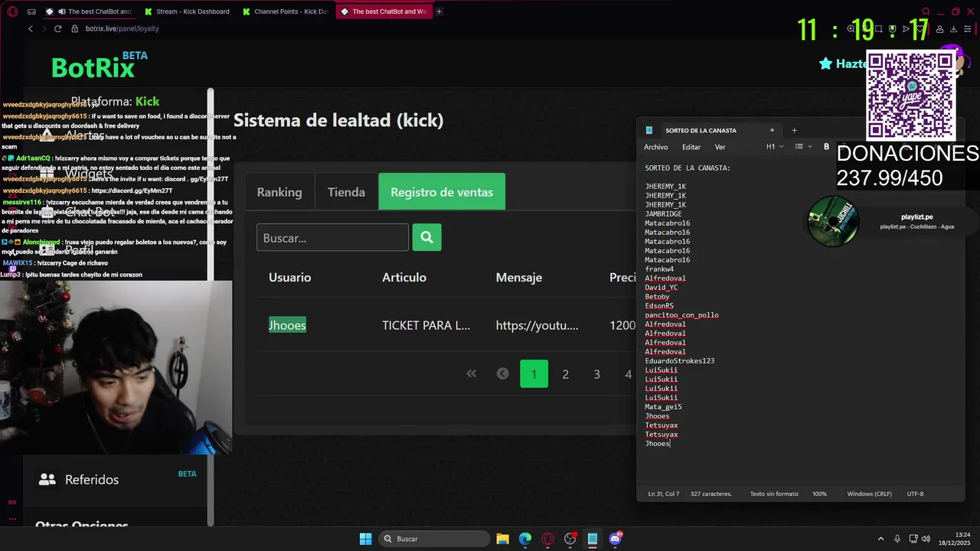Open a new browser tab with plus
Screen dimensions: 980x551
[x=439, y=11]
